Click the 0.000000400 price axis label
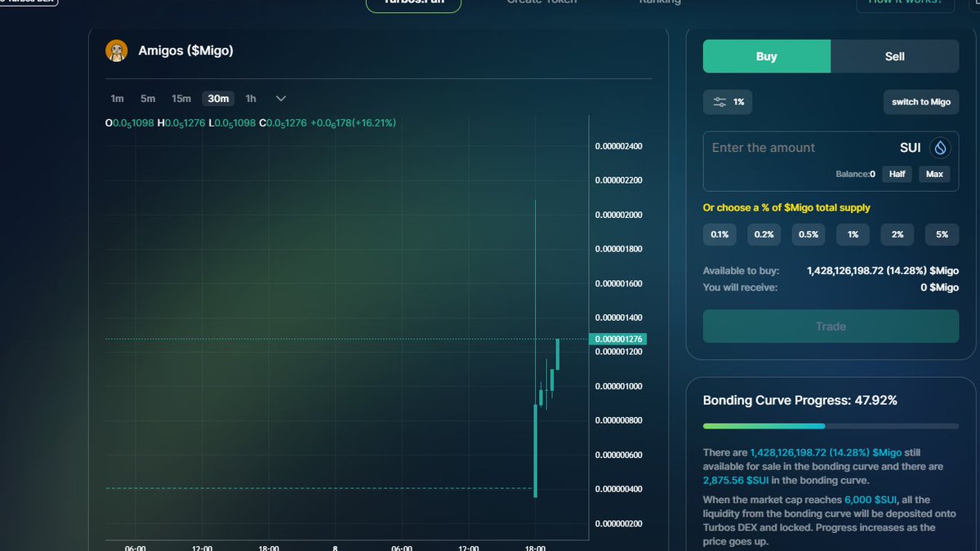The width and height of the screenshot is (980, 551). click(x=618, y=489)
